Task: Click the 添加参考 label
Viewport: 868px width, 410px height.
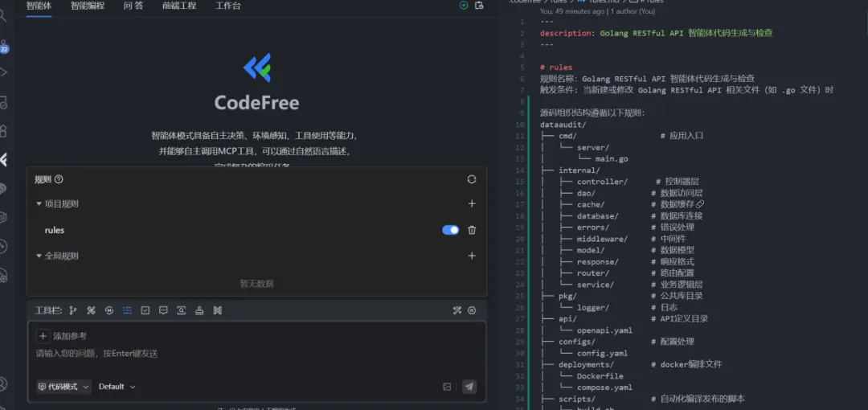Action: coord(70,336)
